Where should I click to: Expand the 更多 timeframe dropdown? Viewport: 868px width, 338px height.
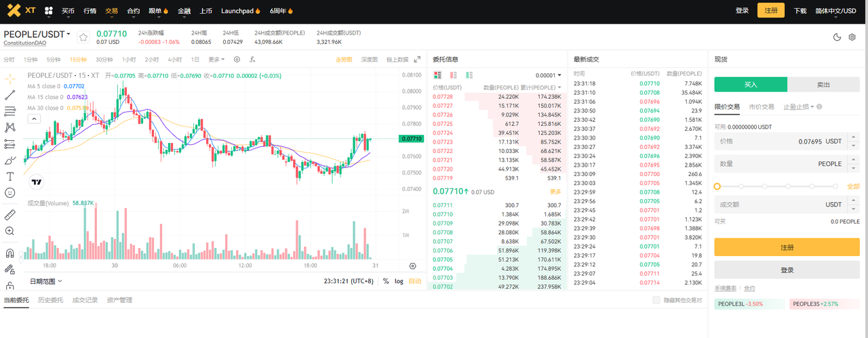216,60
